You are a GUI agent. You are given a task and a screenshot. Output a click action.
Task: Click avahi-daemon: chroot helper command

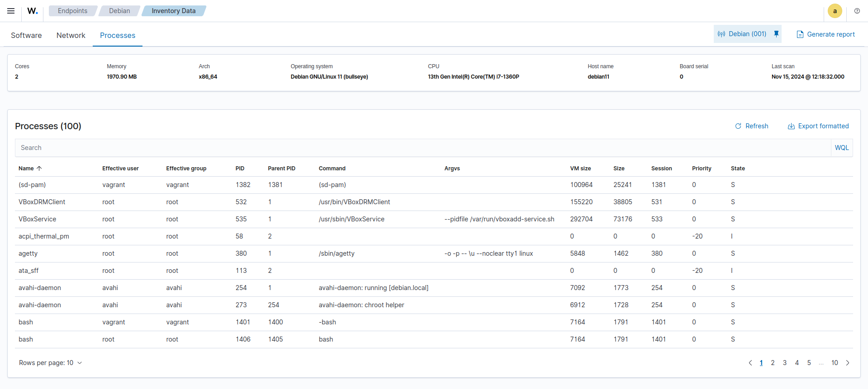[x=361, y=305]
